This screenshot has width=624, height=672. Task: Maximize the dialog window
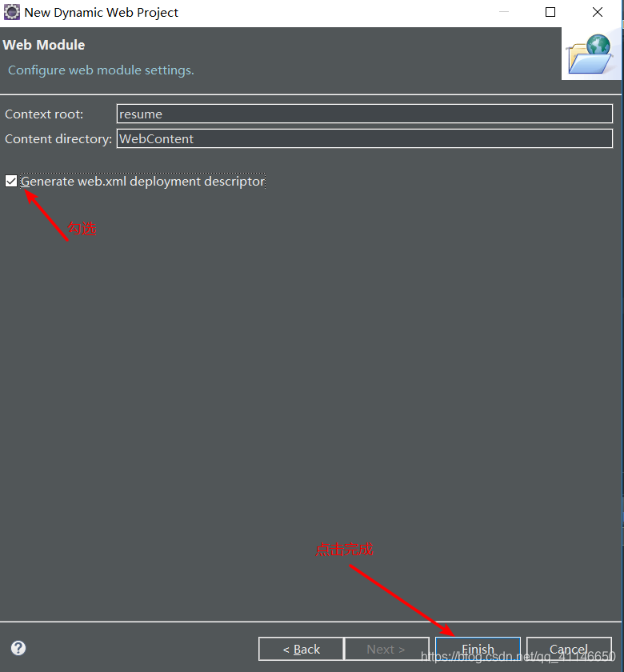tap(550, 12)
